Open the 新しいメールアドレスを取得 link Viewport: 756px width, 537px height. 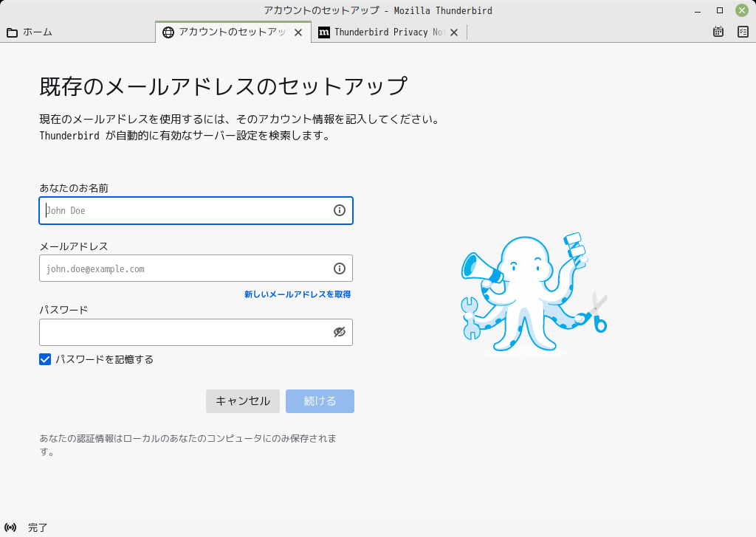(298, 294)
